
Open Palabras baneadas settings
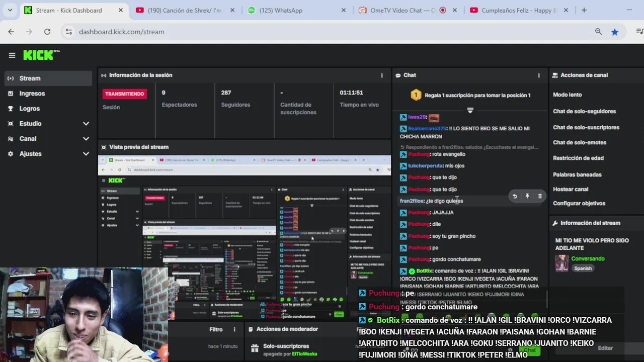click(x=577, y=174)
